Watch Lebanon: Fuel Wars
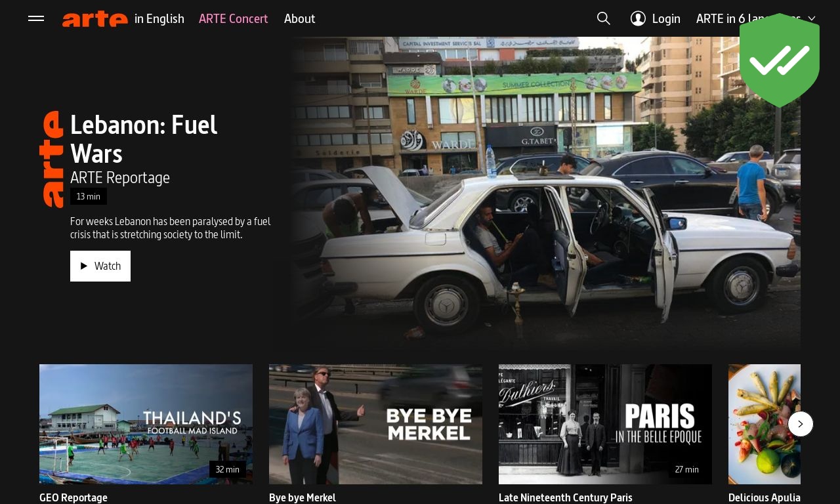Screen dimensions: 840x504 [x=100, y=266]
